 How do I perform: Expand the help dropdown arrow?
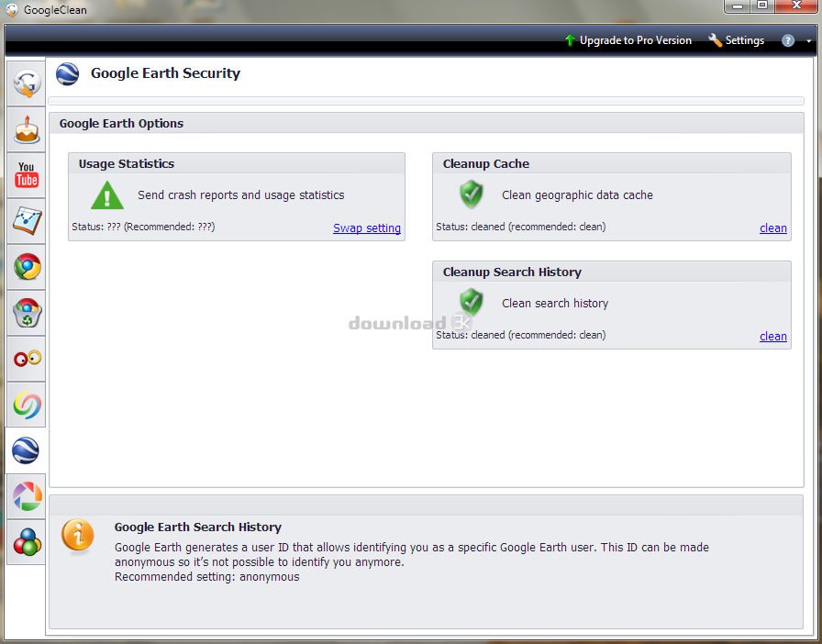[x=809, y=41]
